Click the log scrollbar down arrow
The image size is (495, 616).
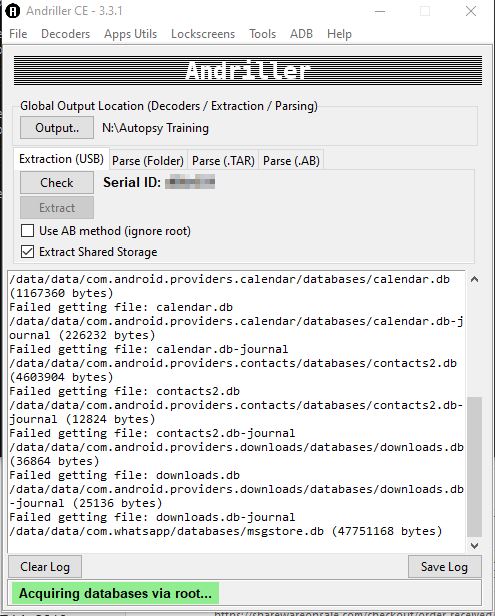pos(474,545)
